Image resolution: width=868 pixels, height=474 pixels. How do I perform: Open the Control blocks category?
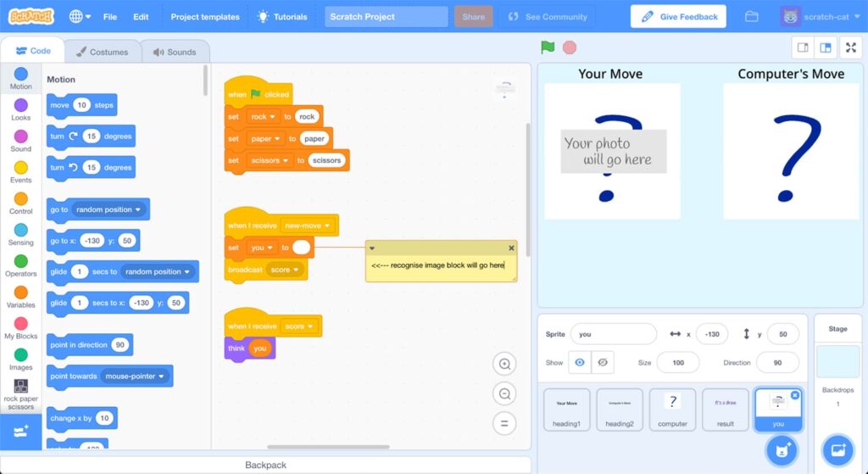coord(20,204)
